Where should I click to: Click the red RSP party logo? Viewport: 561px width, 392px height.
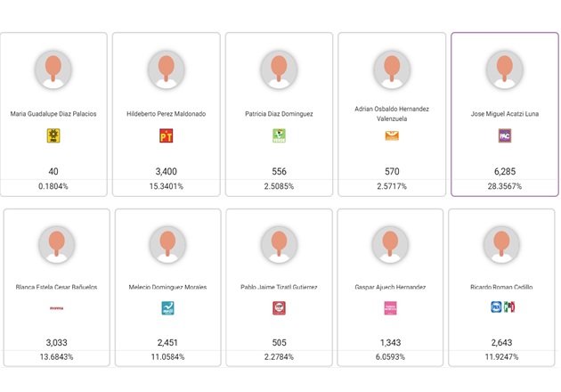(x=279, y=308)
